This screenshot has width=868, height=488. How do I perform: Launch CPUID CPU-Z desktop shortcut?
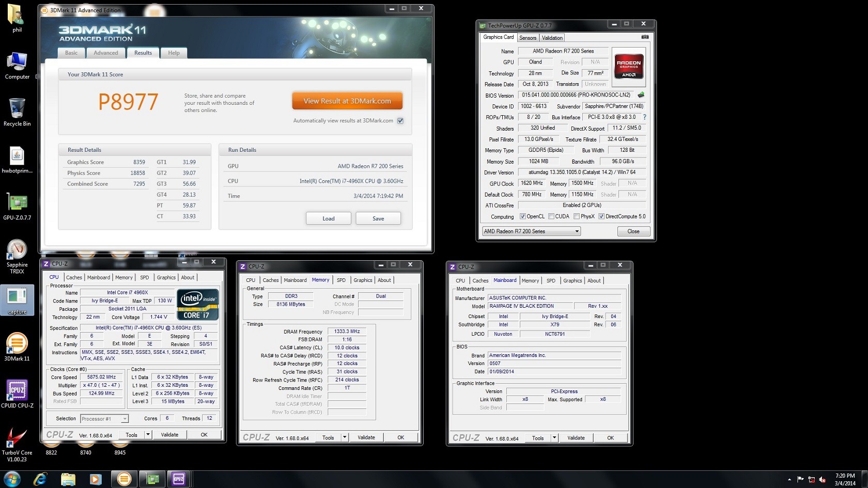coord(17,393)
